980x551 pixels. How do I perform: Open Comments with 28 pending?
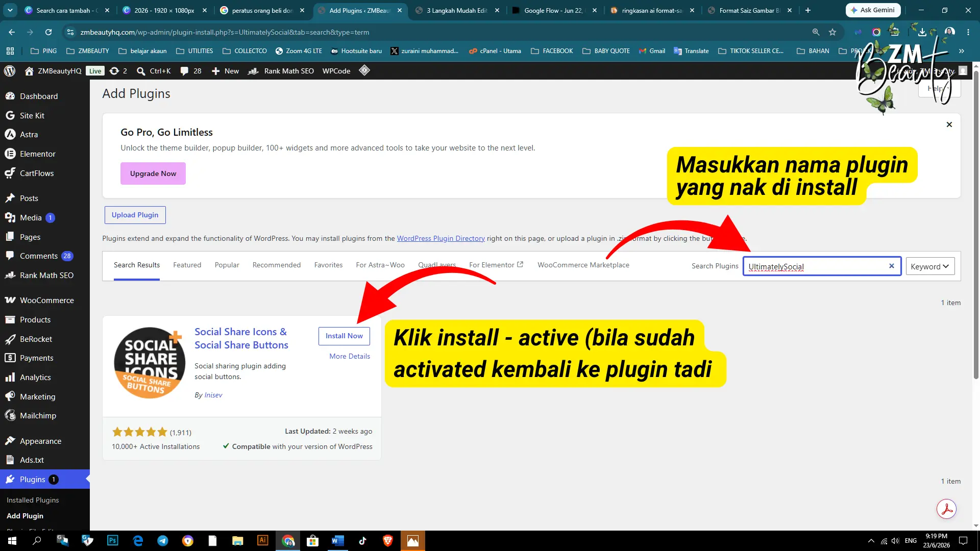coord(39,256)
